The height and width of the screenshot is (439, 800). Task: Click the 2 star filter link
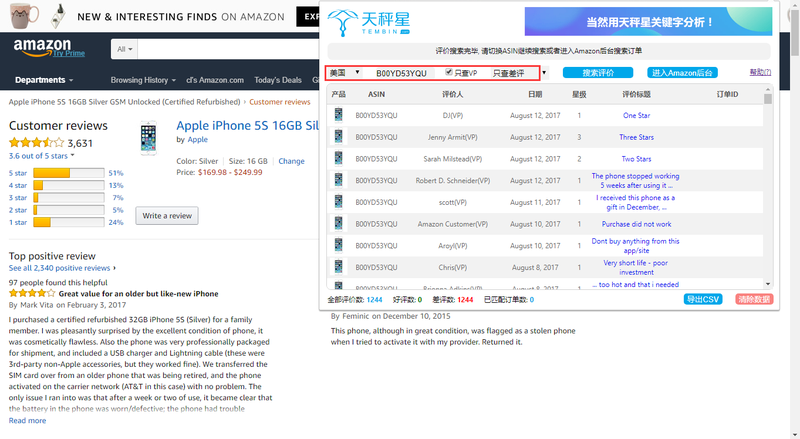(18, 210)
